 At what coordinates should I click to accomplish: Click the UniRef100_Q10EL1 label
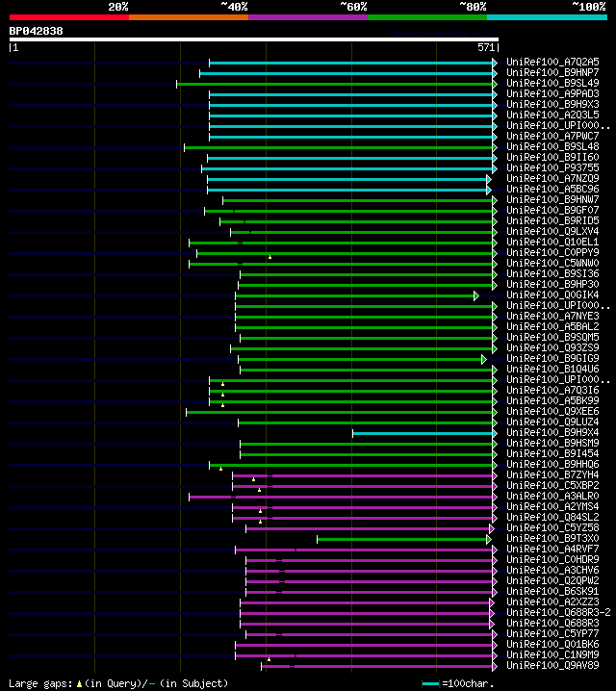tap(552, 242)
